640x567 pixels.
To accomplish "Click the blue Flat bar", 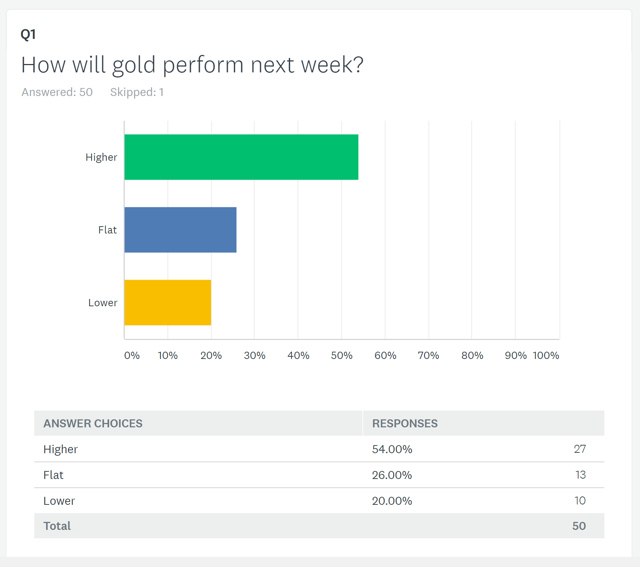I will pyautogui.click(x=180, y=230).
